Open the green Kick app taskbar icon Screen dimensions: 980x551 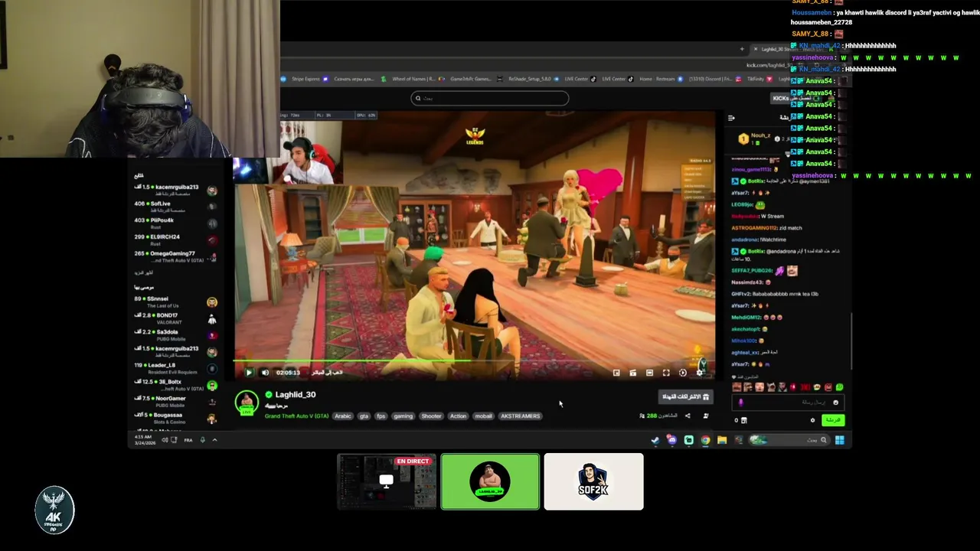coord(688,440)
